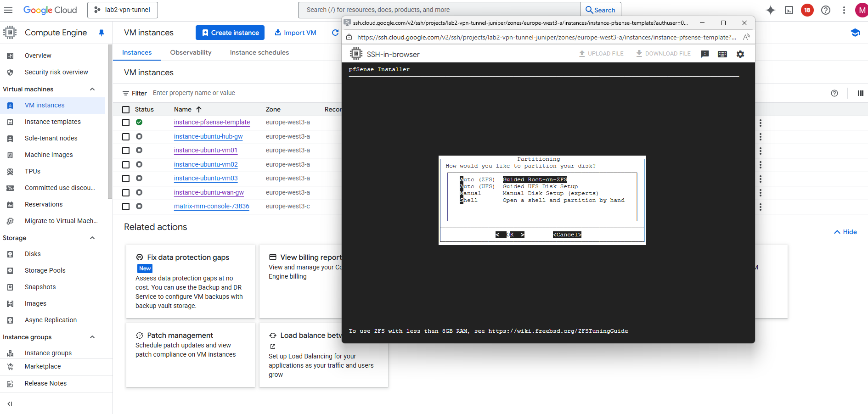Click the Import VM button
Screen dimensions: 868x414
coord(295,33)
